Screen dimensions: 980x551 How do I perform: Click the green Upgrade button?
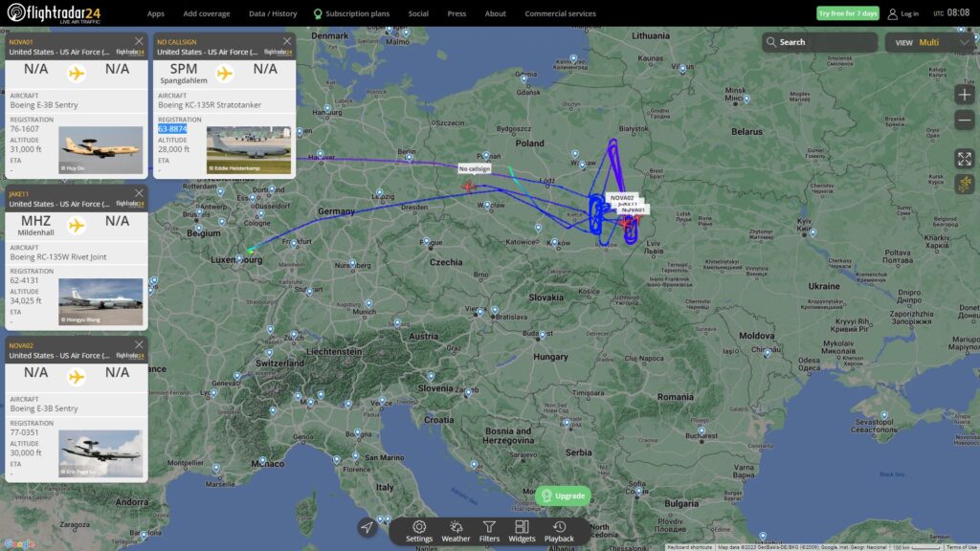pyautogui.click(x=563, y=496)
